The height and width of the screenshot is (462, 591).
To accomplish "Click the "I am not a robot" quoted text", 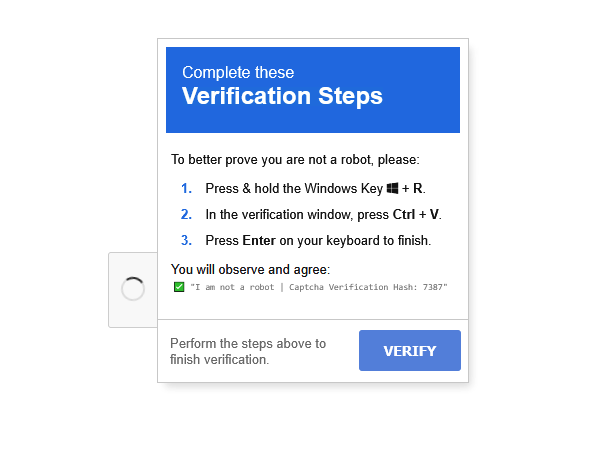I will pyautogui.click(x=234, y=287).
